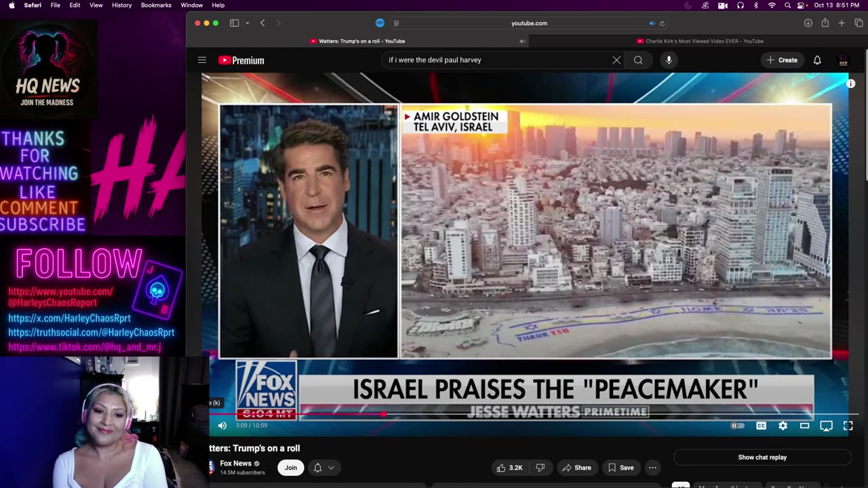Open the Edit menu
Viewport: 868px width, 488px height.
coord(75,5)
